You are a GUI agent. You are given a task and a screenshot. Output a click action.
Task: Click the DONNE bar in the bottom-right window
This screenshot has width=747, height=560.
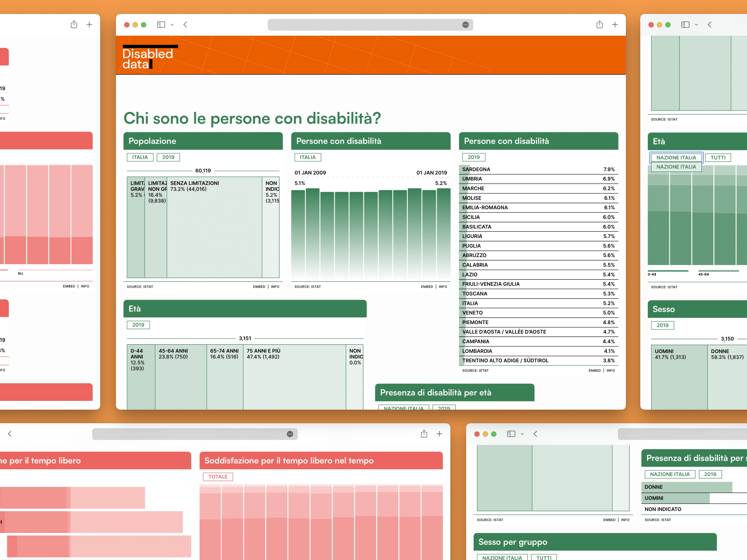click(687, 487)
